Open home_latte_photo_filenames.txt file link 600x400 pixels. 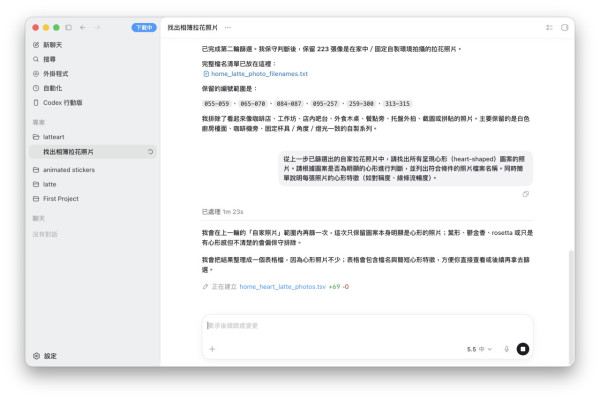[259, 73]
